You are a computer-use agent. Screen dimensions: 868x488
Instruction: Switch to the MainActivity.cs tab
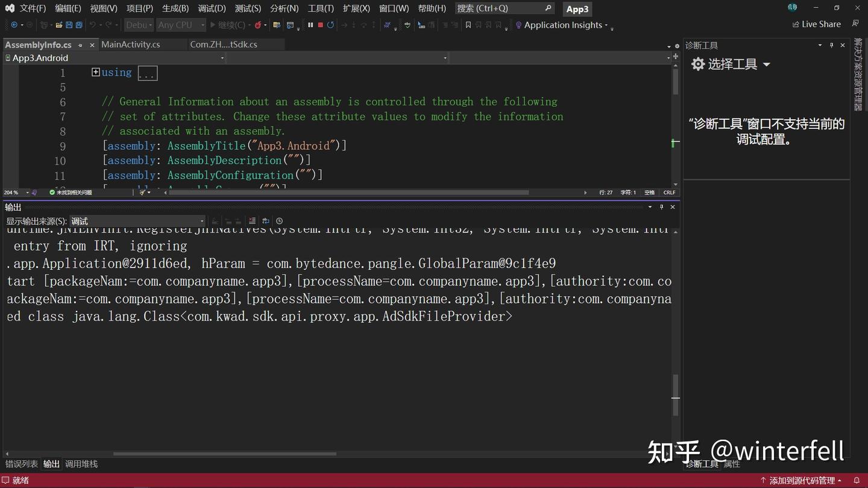131,45
